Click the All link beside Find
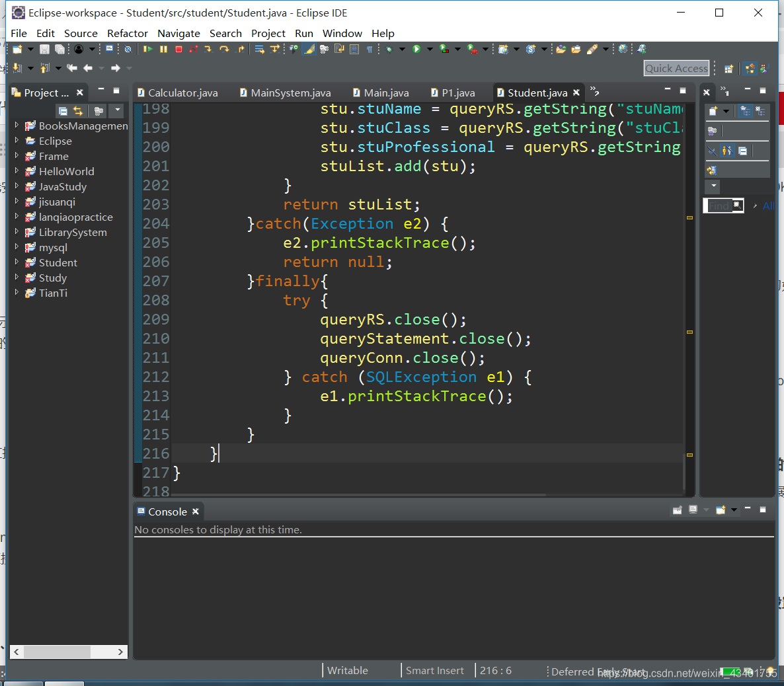 click(768, 206)
